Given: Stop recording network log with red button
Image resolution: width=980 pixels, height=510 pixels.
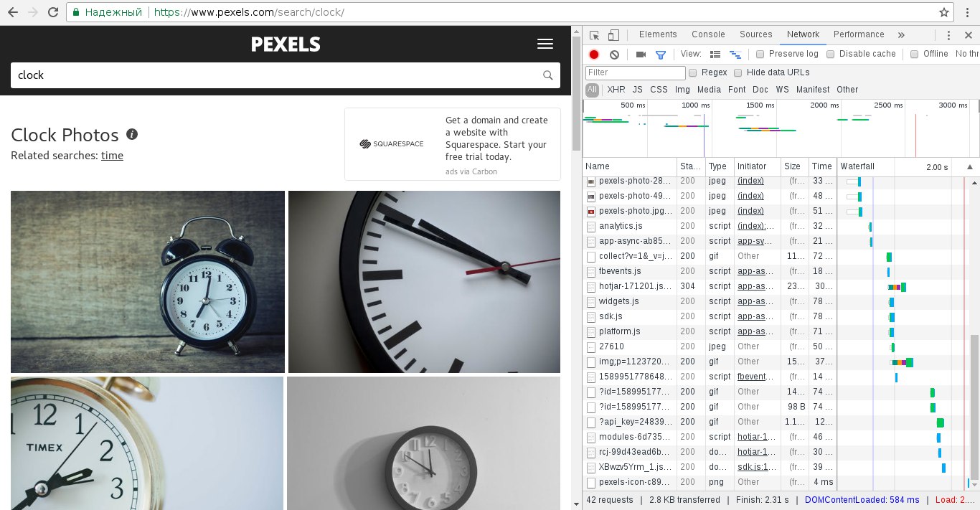Looking at the screenshot, I should 594,55.
